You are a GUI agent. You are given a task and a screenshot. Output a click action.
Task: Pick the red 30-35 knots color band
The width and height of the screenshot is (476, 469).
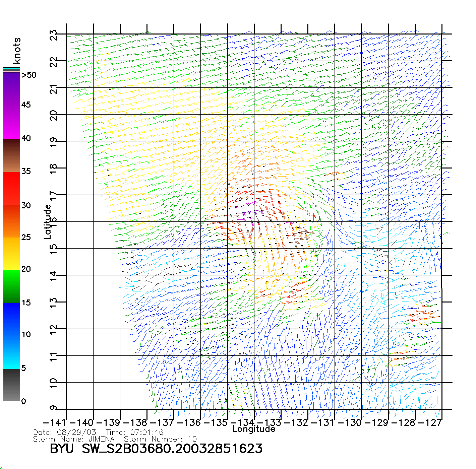point(12,188)
